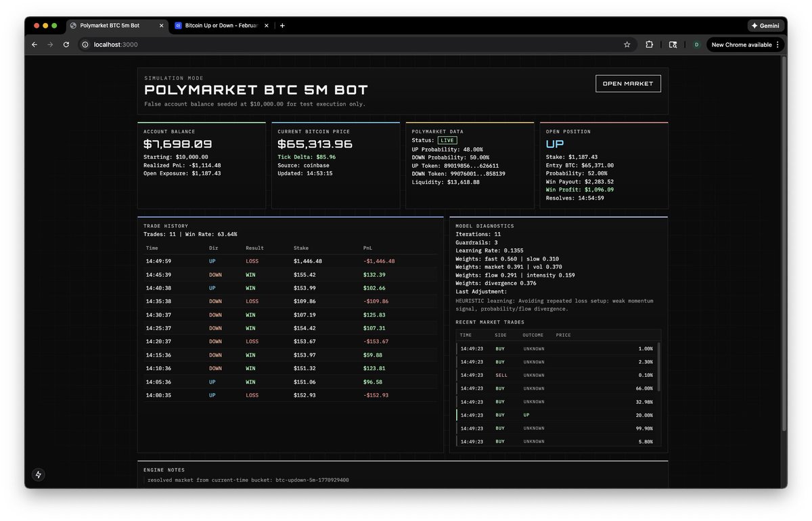Click the Stake column header in Trade History
The width and height of the screenshot is (812, 521).
click(x=300, y=248)
